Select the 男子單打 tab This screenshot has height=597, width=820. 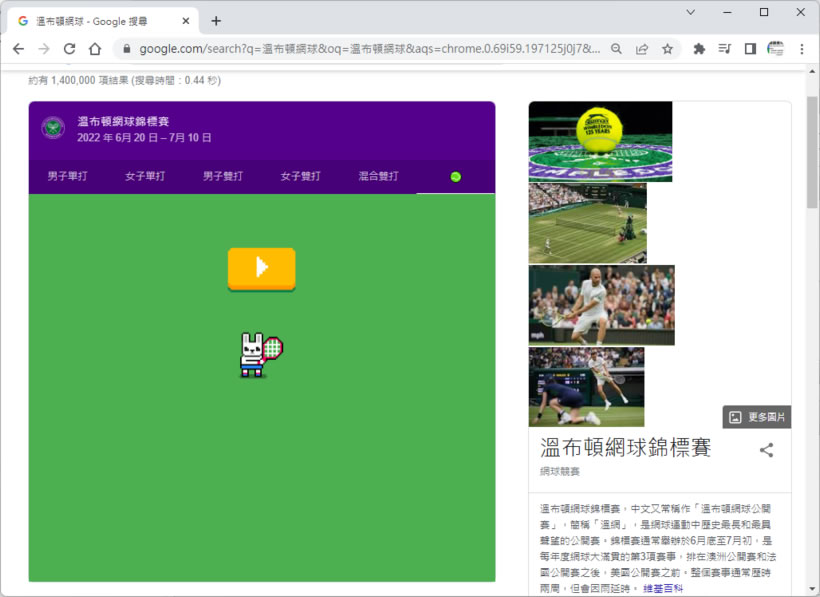(x=67, y=176)
